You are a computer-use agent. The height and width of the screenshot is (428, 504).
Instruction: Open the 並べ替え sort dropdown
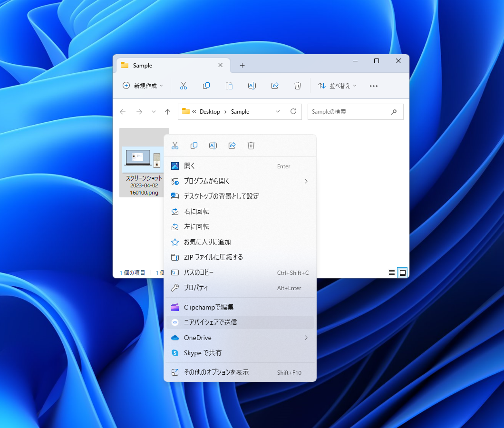coord(337,86)
